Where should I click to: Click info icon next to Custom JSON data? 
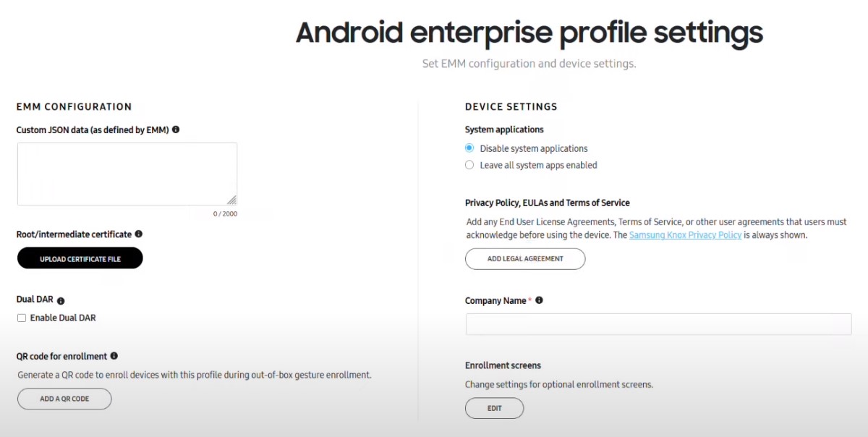[x=176, y=130]
